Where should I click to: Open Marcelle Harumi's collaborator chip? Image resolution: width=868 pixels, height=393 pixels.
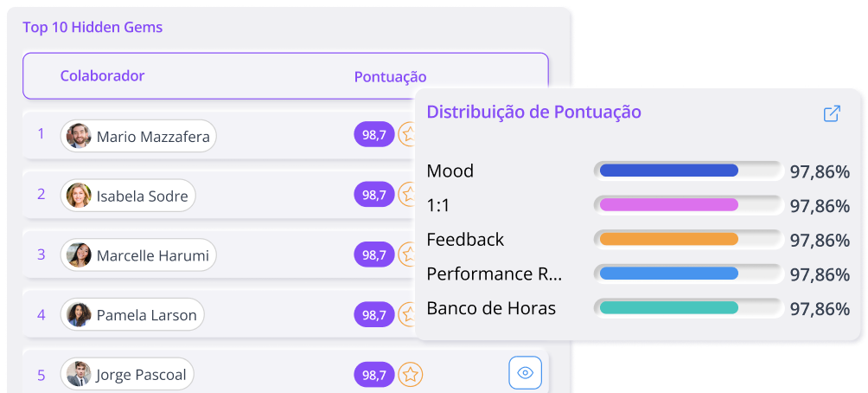138,255
